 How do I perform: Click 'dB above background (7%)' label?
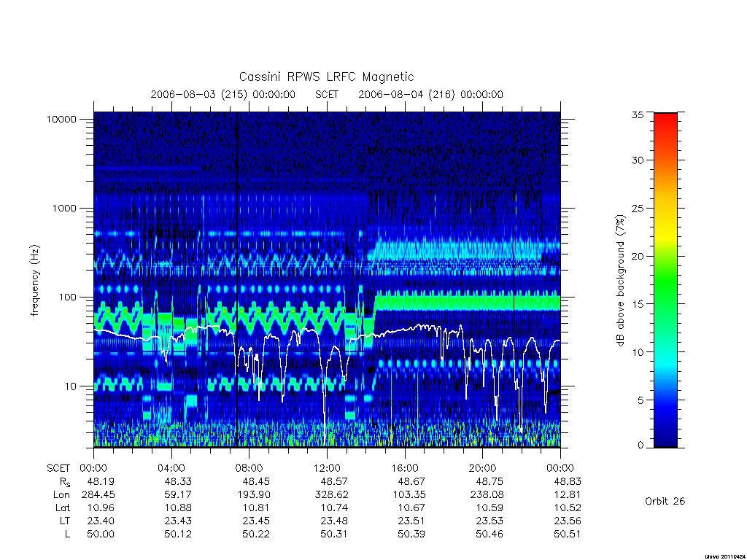[x=620, y=280]
